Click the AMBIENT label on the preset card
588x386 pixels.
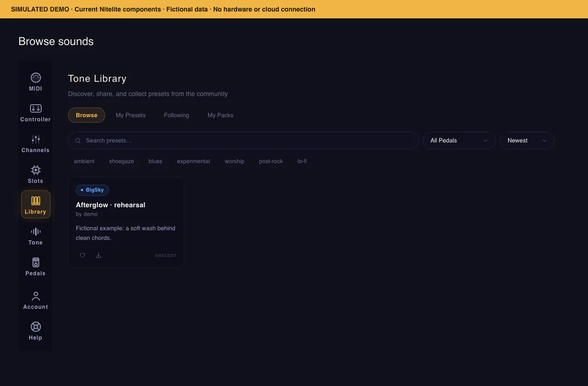[165, 255]
